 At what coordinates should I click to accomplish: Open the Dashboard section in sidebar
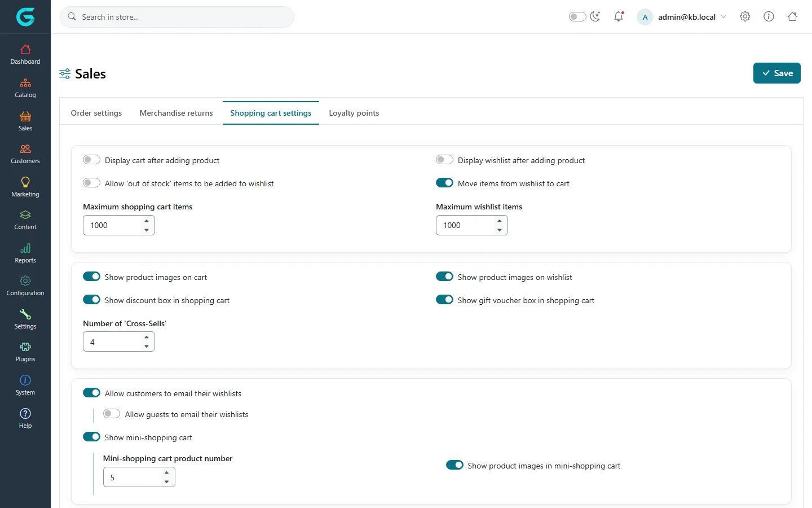point(25,55)
